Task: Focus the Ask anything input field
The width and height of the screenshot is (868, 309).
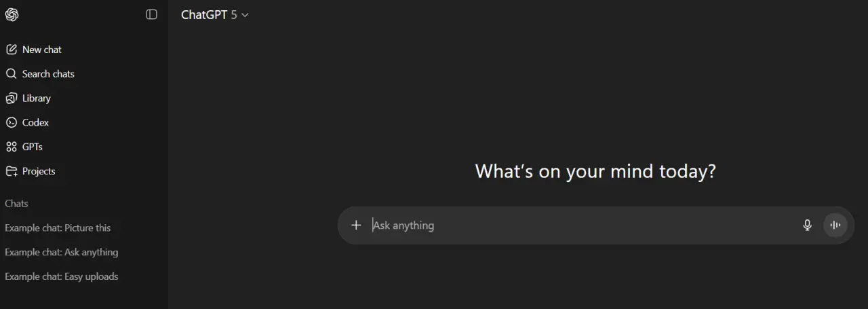Action: pyautogui.click(x=583, y=225)
